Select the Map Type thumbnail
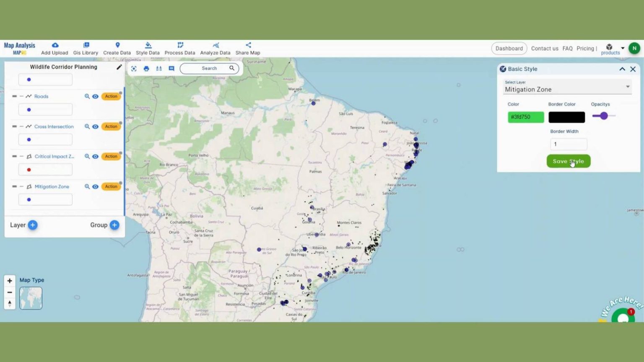The image size is (644, 362). point(31,298)
